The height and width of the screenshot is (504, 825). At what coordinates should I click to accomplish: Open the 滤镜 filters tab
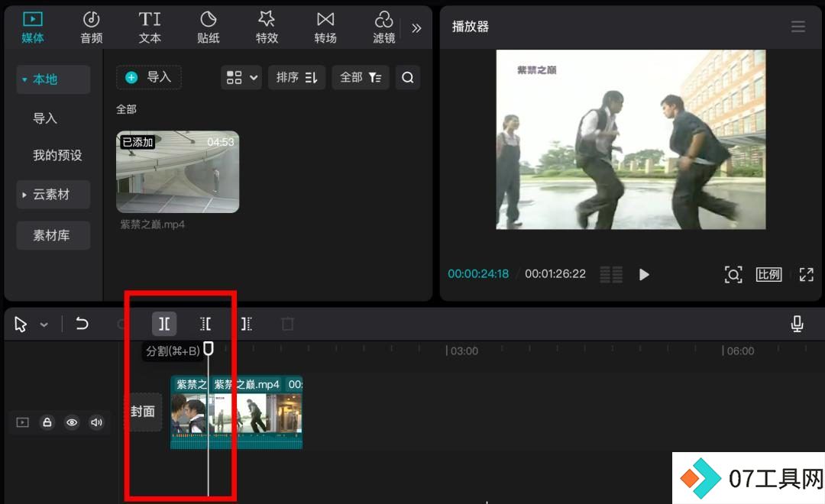383,28
